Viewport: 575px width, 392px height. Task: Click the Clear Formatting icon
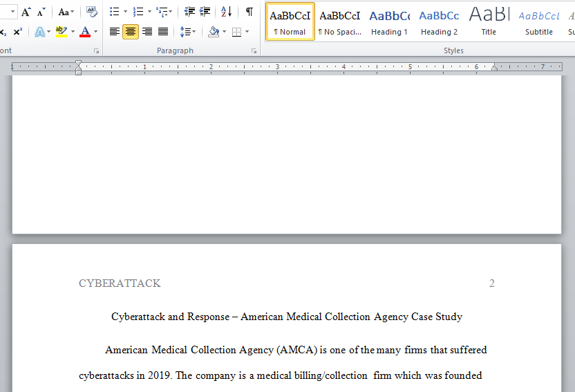(x=92, y=12)
